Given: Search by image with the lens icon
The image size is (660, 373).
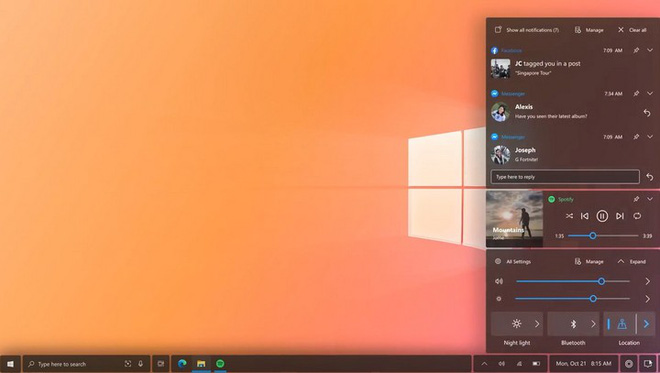Looking at the screenshot, I should click(128, 364).
